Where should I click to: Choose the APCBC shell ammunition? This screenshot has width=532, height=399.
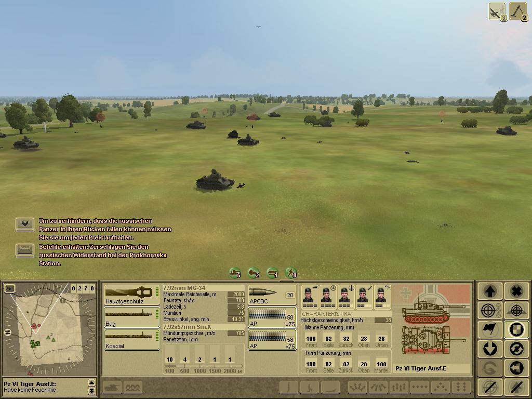click(272, 295)
